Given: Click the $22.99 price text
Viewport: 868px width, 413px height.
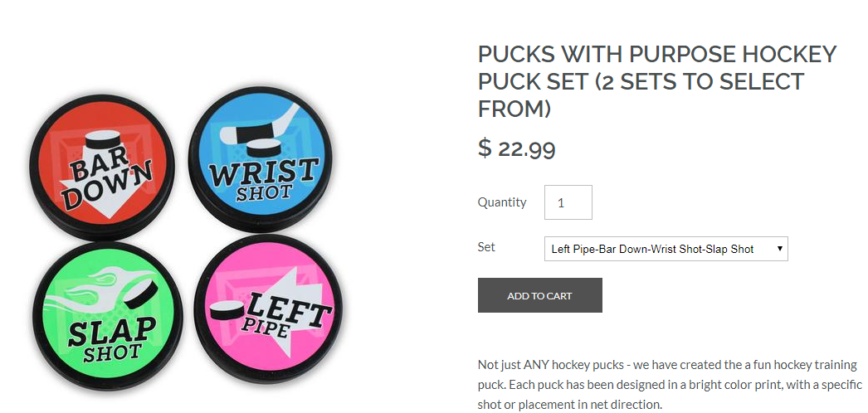Looking at the screenshot, I should click(x=516, y=148).
